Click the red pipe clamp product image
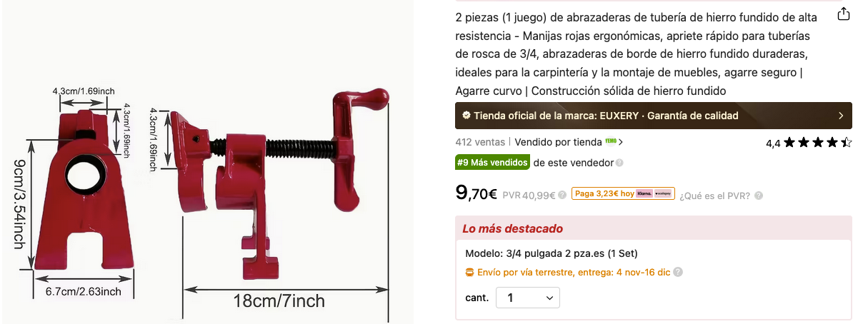Image resolution: width=868 pixels, height=324 pixels. tap(206, 171)
